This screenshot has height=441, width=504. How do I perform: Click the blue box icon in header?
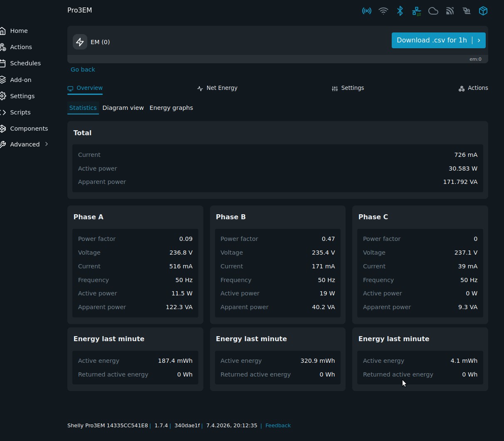[483, 11]
